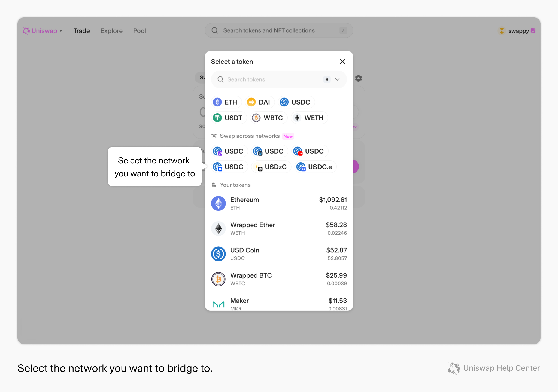The image size is (558, 392).
Task: Open the Explore tab
Action: [x=111, y=31]
